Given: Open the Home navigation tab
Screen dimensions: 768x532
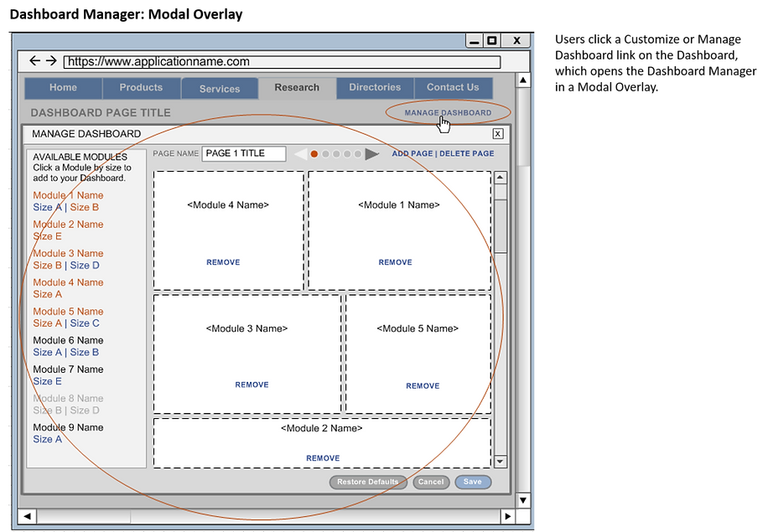Looking at the screenshot, I should (x=63, y=88).
